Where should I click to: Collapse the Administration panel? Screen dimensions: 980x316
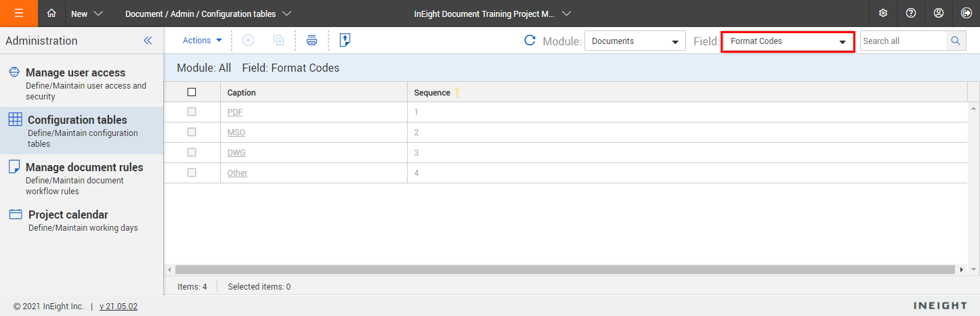tap(148, 41)
